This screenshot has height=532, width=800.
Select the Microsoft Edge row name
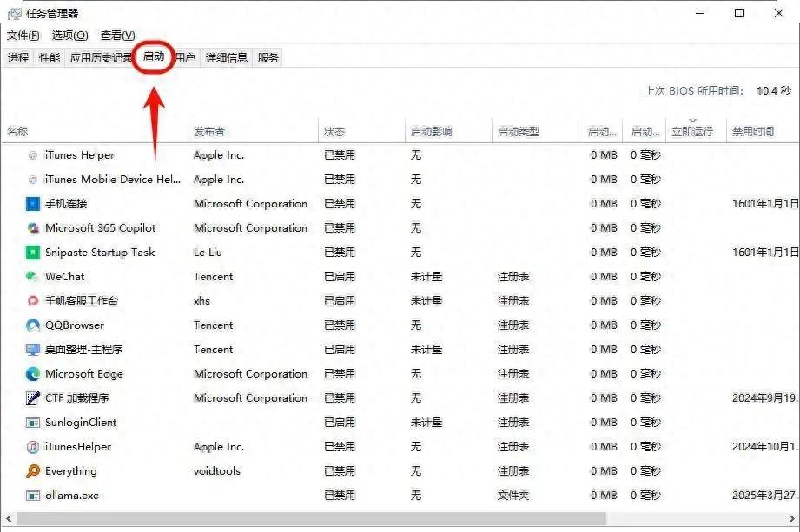pos(84,374)
